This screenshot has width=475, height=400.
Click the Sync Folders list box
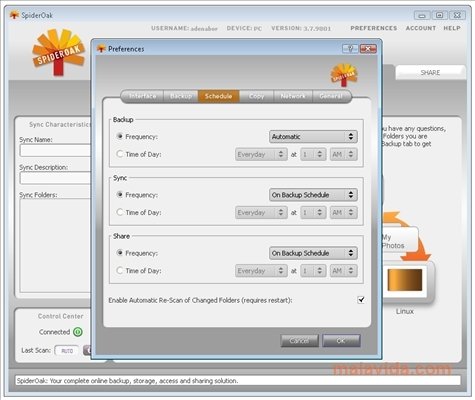pyautogui.click(x=55, y=246)
